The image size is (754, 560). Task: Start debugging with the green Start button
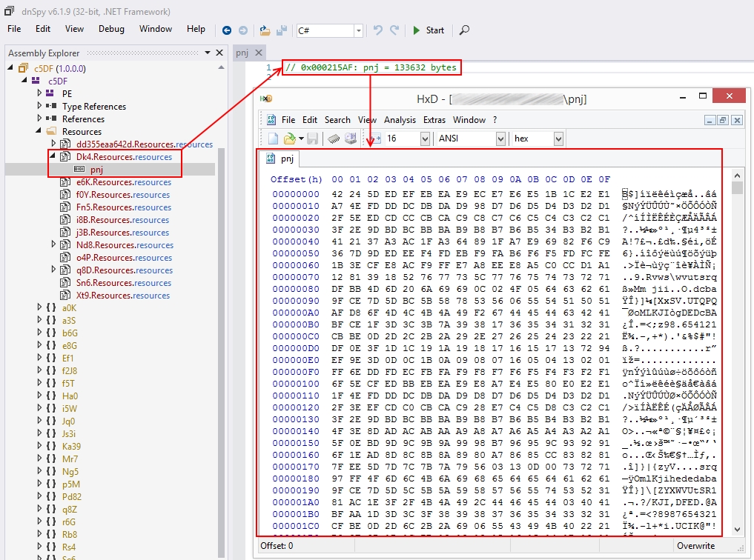coord(429,30)
